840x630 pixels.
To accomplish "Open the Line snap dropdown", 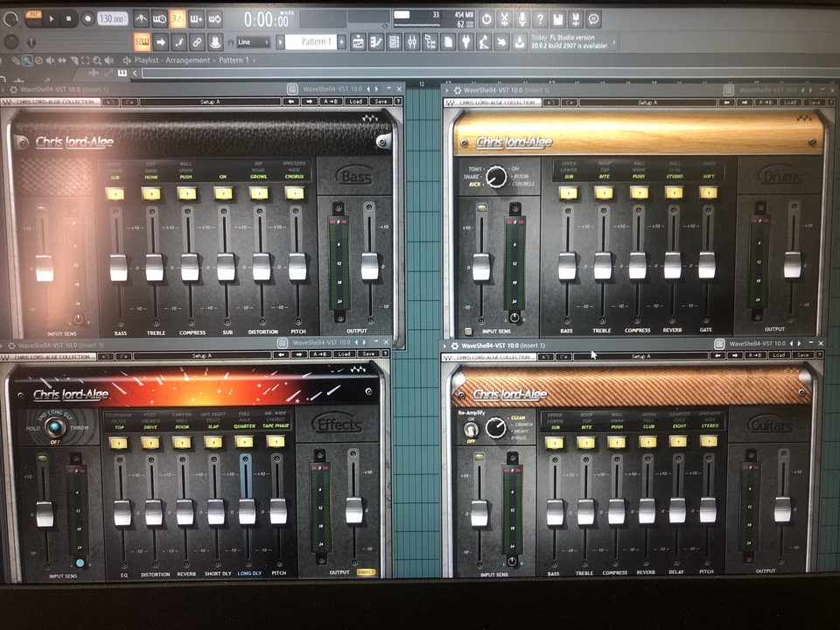I will pos(253,42).
